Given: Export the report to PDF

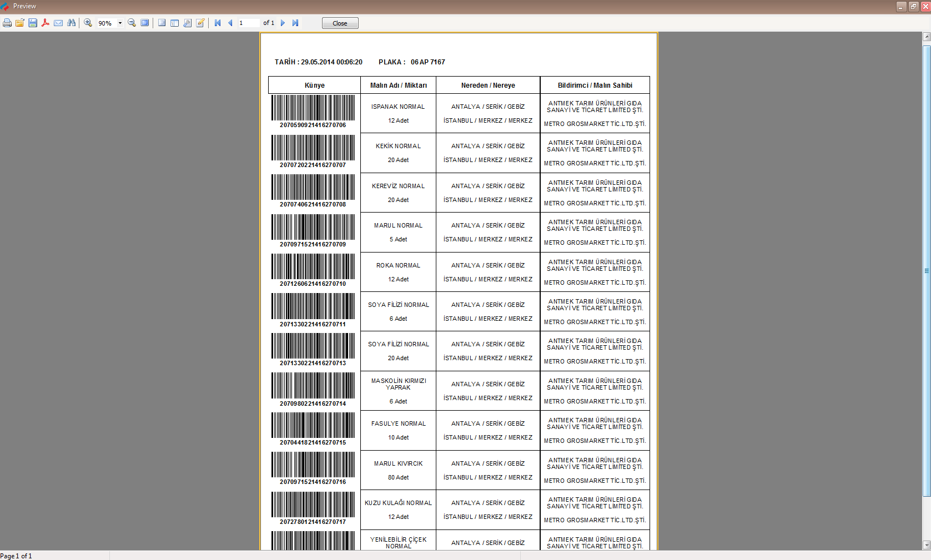Looking at the screenshot, I should (x=46, y=23).
